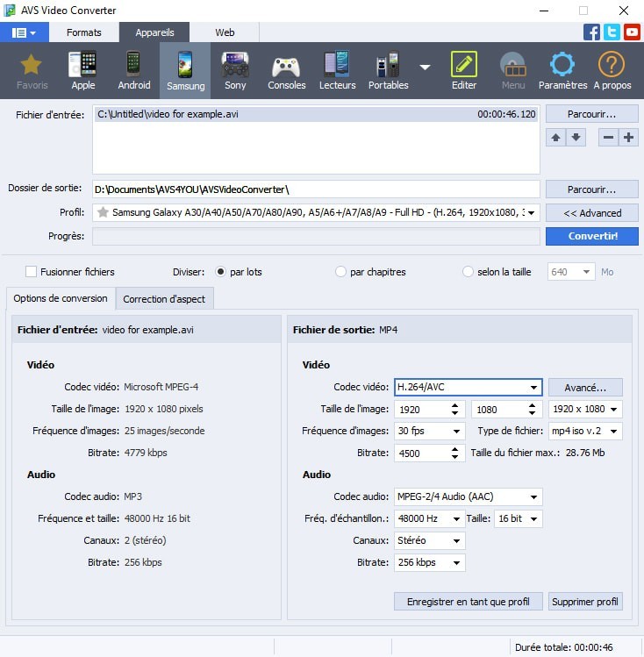Select the Lecteurs players icon

[x=337, y=69]
